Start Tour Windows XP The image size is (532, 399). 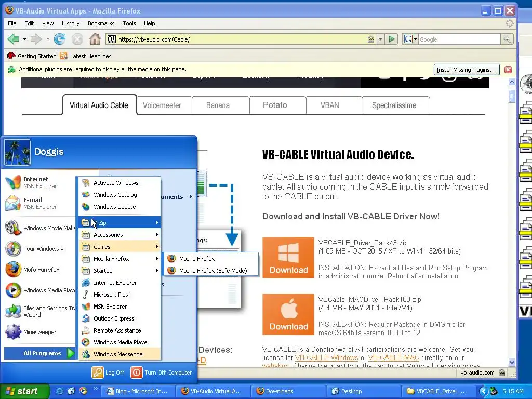coord(39,249)
